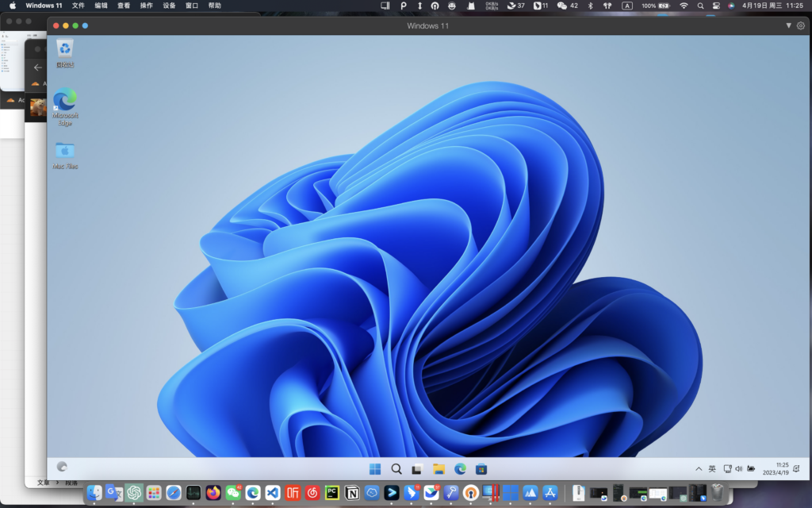Open Microsoft Store from the taskbar
812x508 pixels.
coord(481,469)
